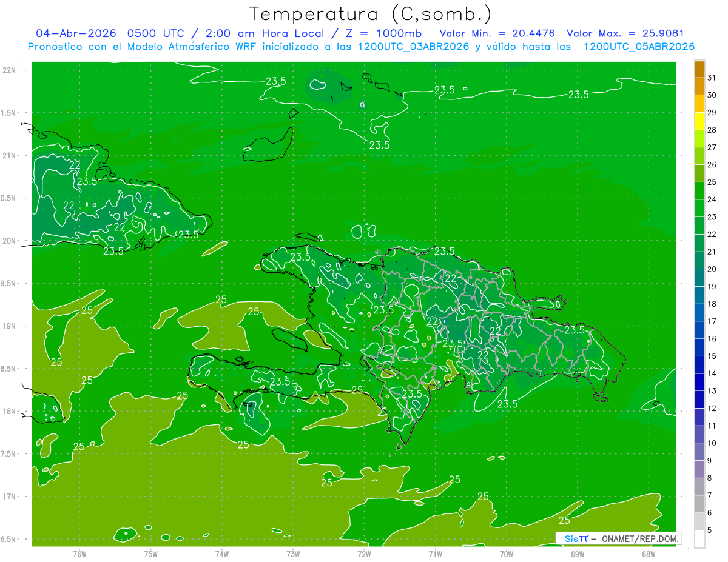The image size is (728, 562).
Task: Click the yellow 28 degree legend swatch
Action: point(699,121)
